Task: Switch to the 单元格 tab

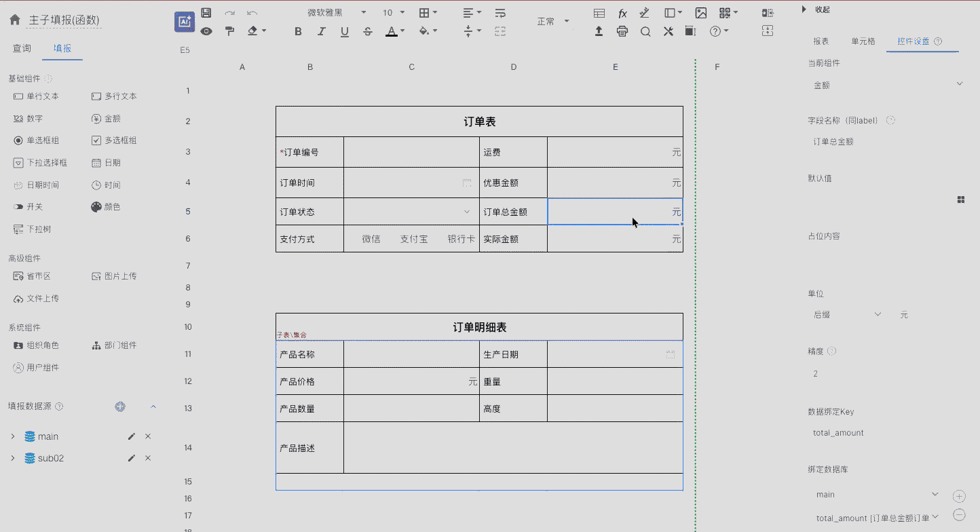Action: pyautogui.click(x=863, y=41)
